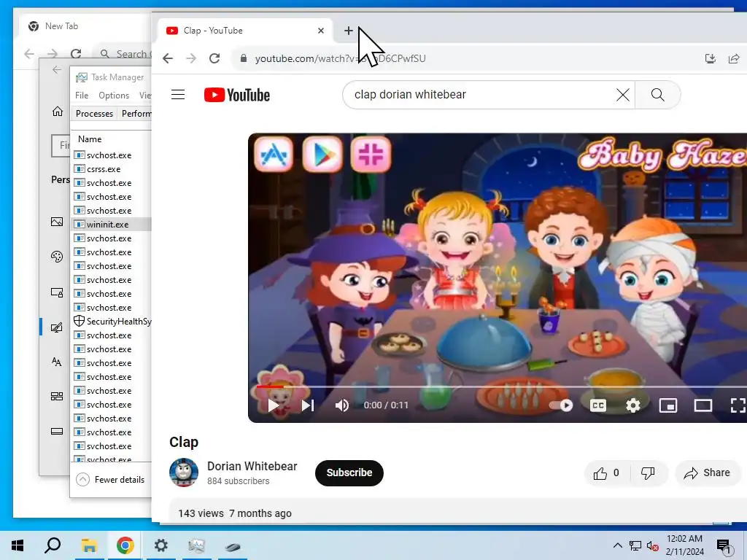The height and width of the screenshot is (560, 747).
Task: Share this page from the address bar
Action: (x=734, y=58)
